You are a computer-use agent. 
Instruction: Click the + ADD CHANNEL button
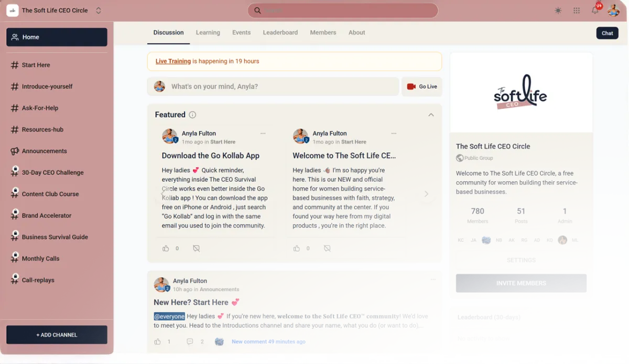(57, 335)
